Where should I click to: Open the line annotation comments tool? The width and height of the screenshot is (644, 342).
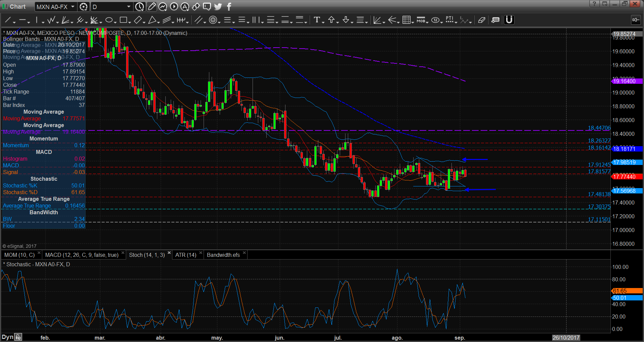(495, 20)
